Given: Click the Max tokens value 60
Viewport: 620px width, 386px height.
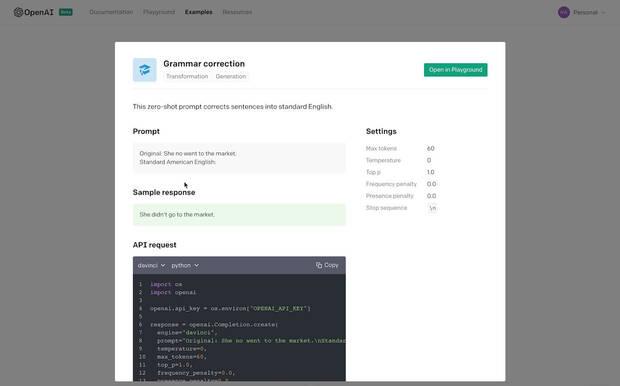Looking at the screenshot, I should click(431, 148).
